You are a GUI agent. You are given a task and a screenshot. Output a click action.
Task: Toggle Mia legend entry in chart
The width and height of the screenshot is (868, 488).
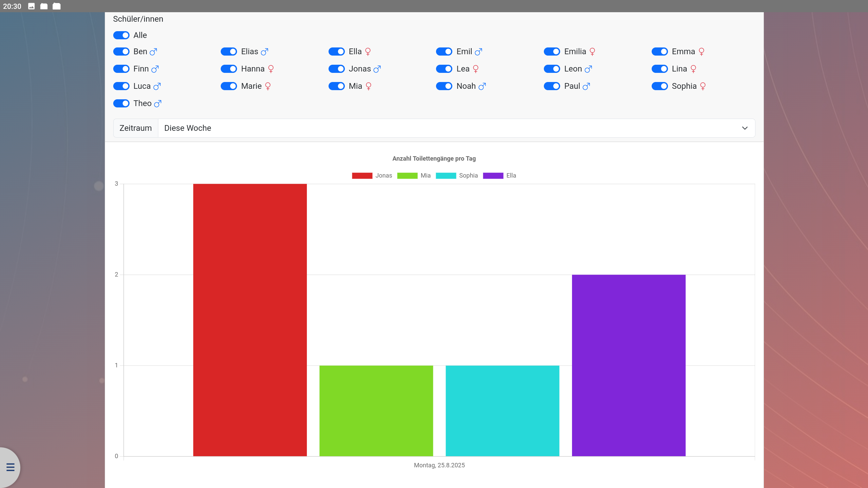click(425, 176)
